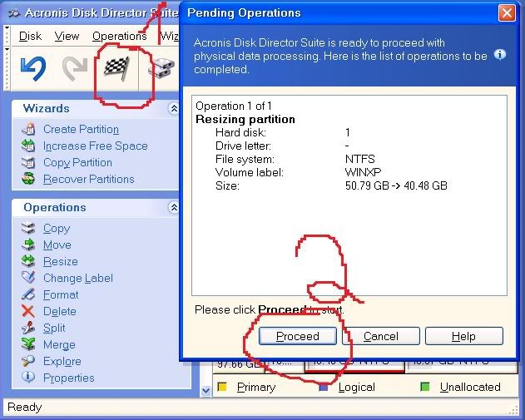Click the Change Label icon
Viewport: 525px width, 420px height.
28,278
